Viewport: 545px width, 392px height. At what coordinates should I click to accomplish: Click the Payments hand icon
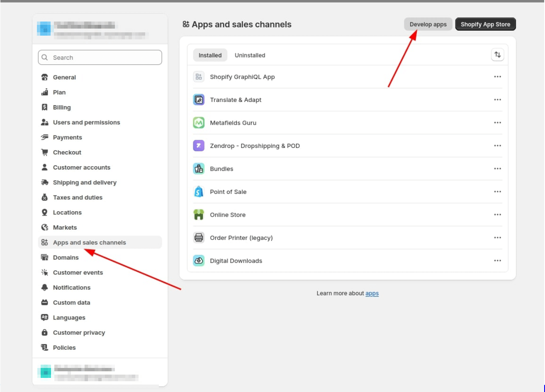point(45,138)
